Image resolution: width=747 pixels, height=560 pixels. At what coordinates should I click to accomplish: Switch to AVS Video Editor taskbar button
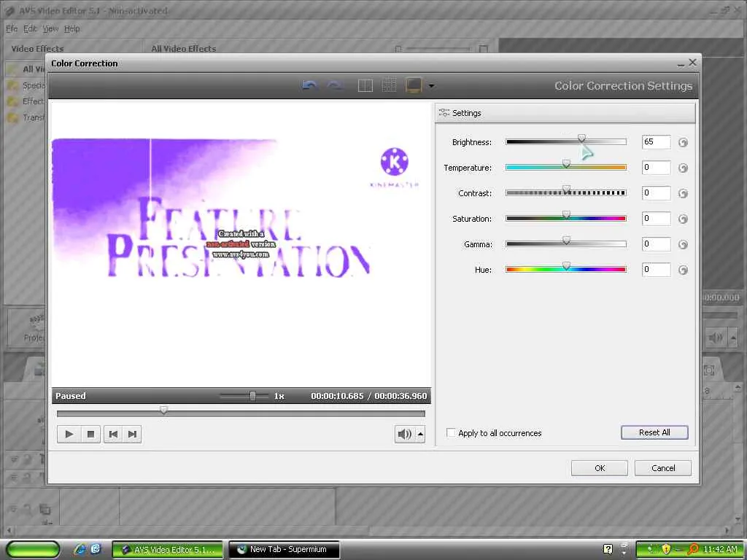[x=167, y=550]
